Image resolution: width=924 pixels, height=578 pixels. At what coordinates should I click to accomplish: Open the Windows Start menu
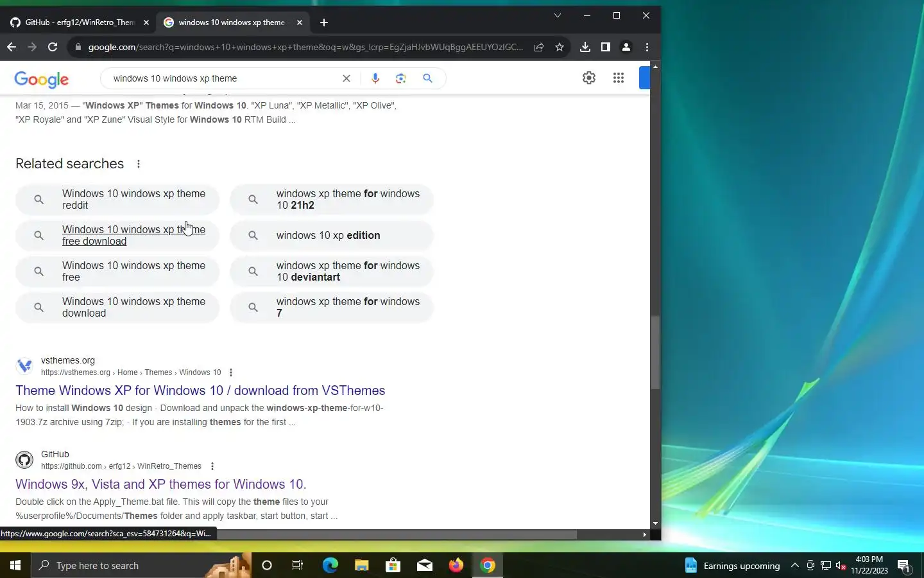point(15,565)
